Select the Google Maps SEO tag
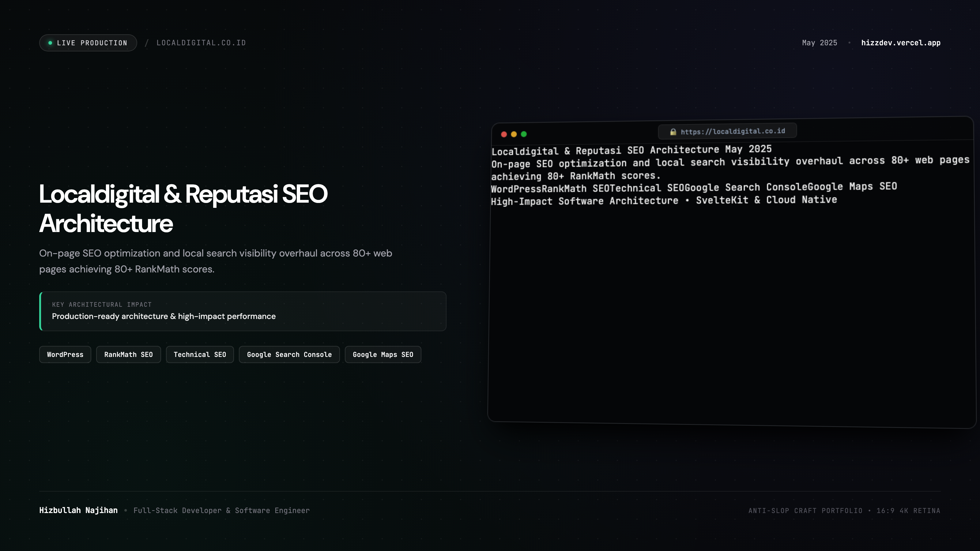Screen dimensions: 980x551 pyautogui.click(x=383, y=354)
